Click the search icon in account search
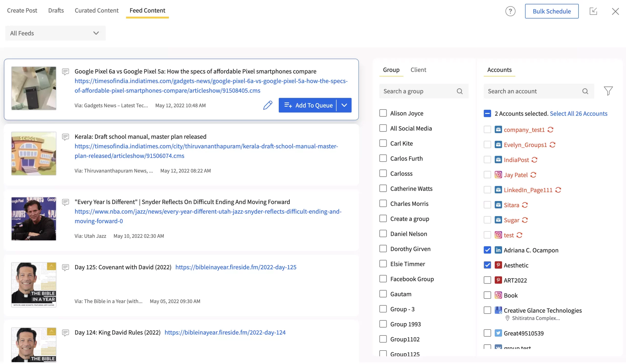The image size is (626, 364). coord(585,91)
